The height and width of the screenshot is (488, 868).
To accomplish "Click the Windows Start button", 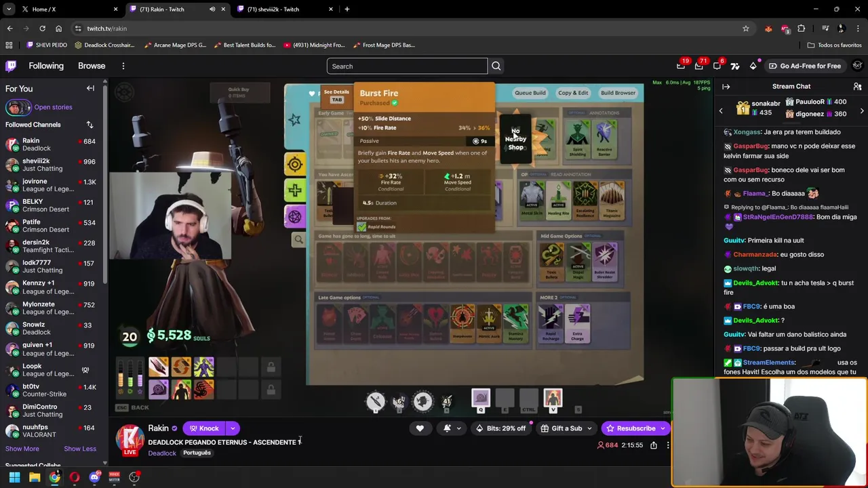I will pos(14,477).
